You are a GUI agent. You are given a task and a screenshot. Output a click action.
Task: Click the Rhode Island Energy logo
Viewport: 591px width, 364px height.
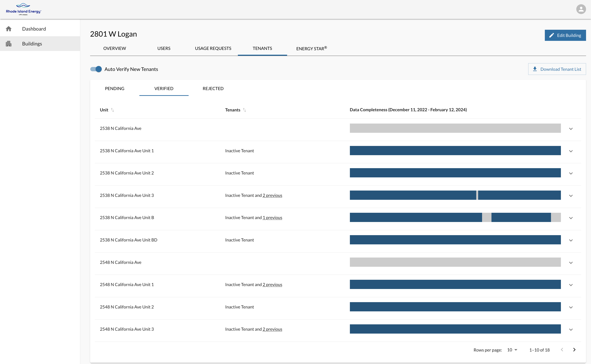(23, 9)
